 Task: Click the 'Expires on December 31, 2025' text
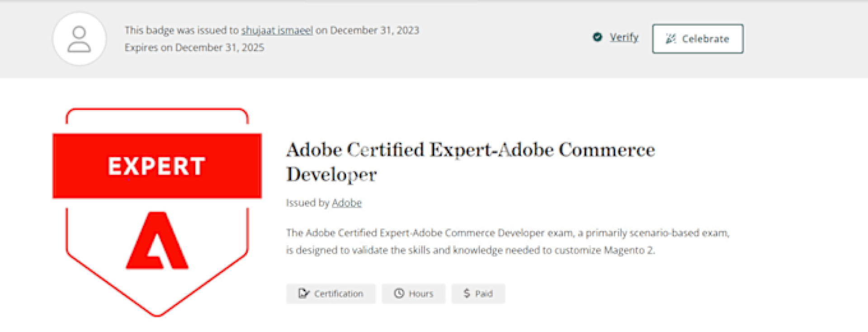click(x=194, y=47)
